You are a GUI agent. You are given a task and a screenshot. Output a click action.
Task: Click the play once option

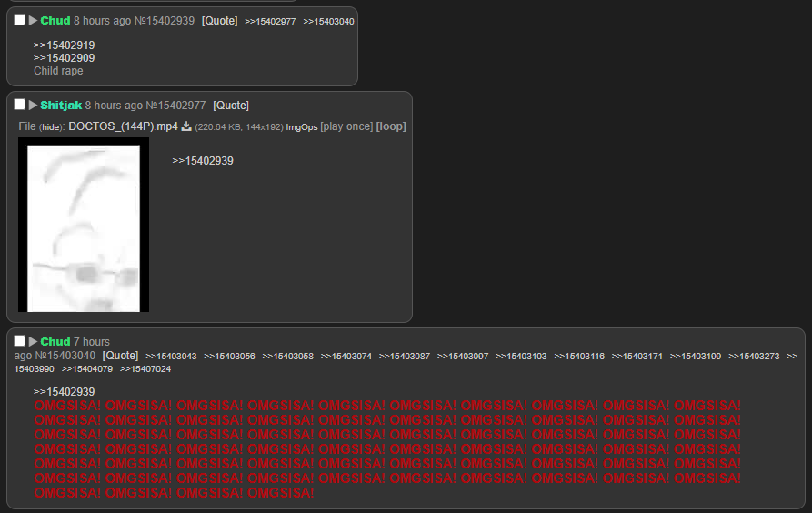coord(346,126)
